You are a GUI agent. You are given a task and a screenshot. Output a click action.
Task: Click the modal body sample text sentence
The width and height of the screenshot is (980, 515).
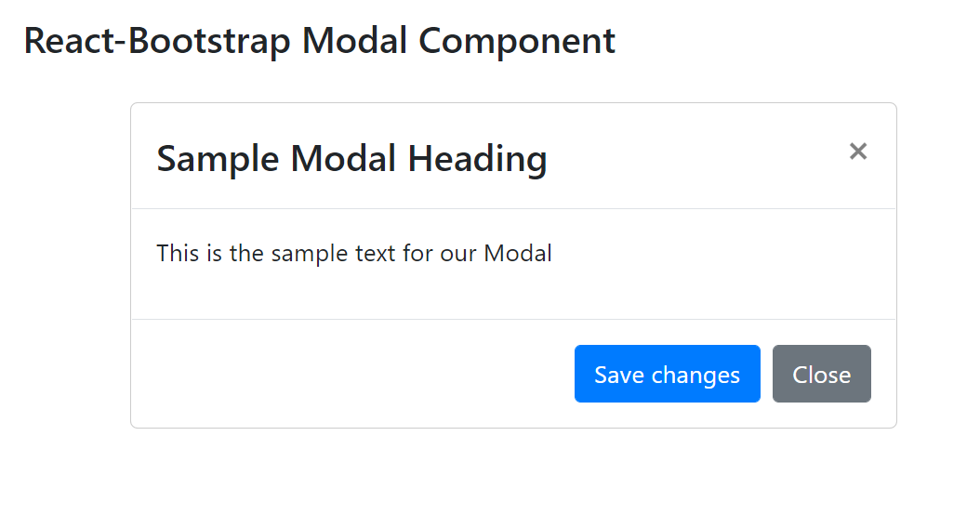pos(354,253)
